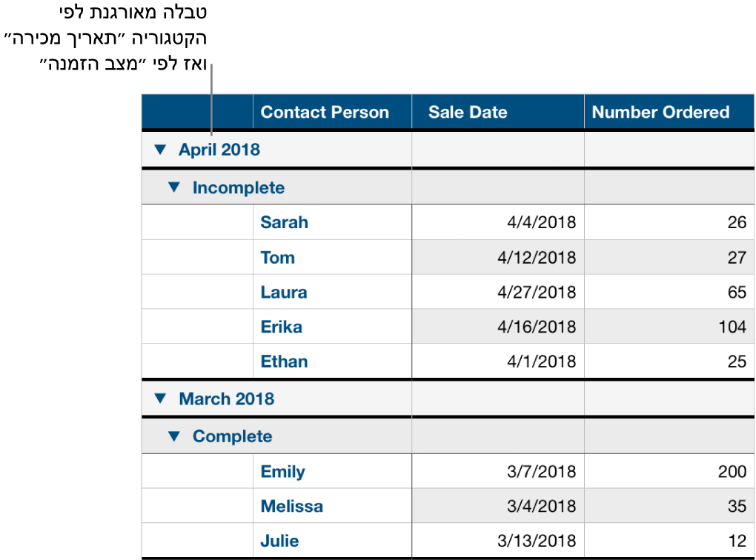The width and height of the screenshot is (756, 560).
Task: Collapse the Complete subgroup triangle
Action: pos(173,436)
